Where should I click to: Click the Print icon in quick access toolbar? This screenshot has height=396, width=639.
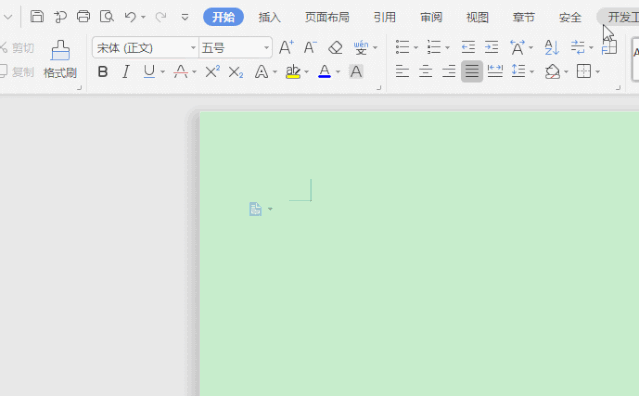pos(84,17)
